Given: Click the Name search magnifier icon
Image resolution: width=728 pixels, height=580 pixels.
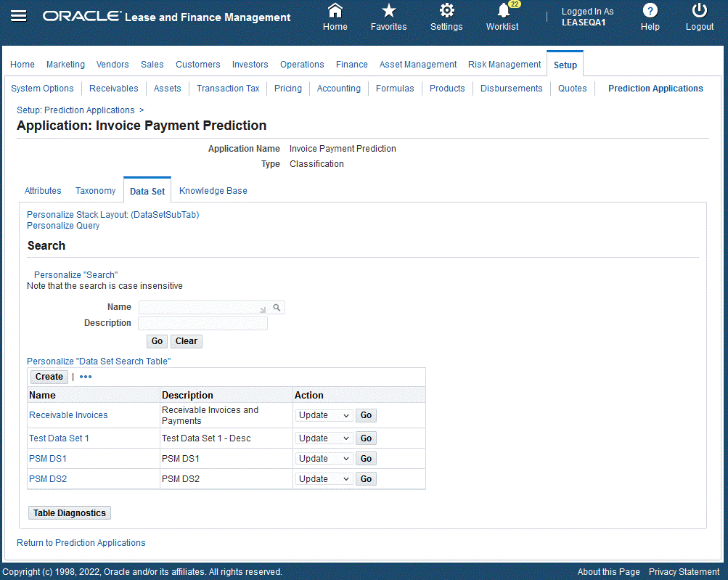Looking at the screenshot, I should click(x=277, y=307).
